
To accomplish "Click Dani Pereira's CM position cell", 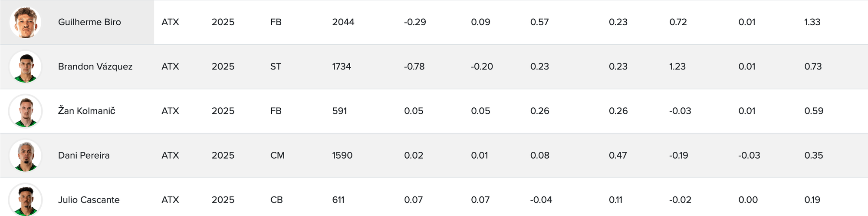I will coord(277,155).
